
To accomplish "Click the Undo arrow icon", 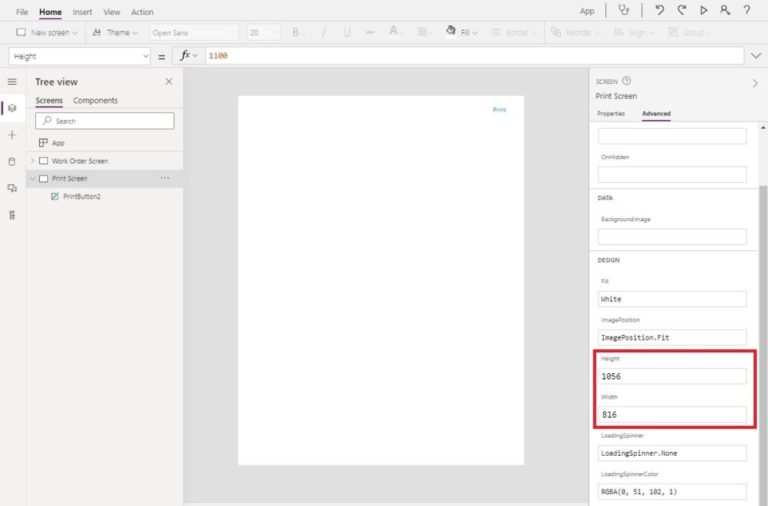I will [x=660, y=11].
